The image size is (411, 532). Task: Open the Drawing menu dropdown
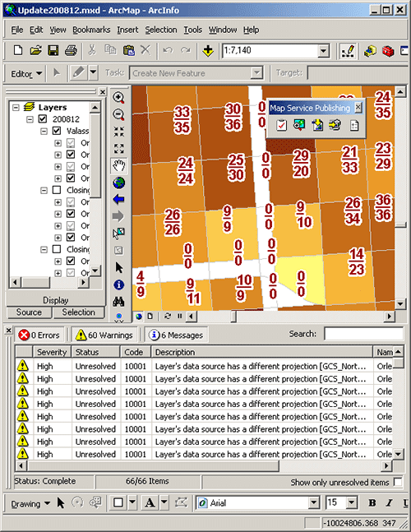(30, 504)
